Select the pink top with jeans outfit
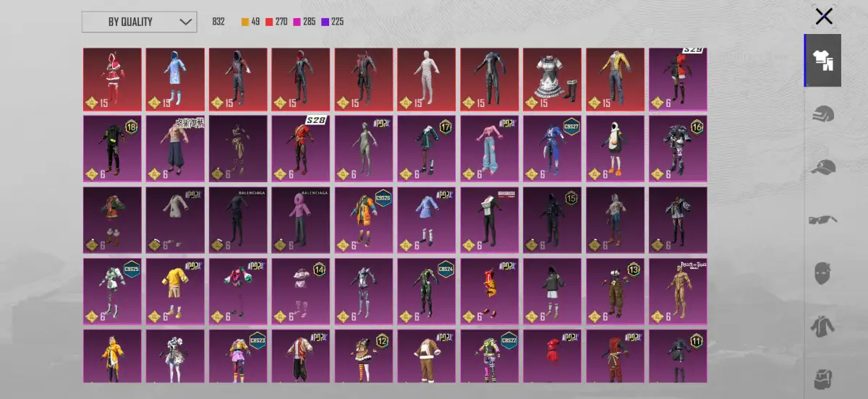This screenshot has height=399, width=868. pyautogui.click(x=490, y=148)
